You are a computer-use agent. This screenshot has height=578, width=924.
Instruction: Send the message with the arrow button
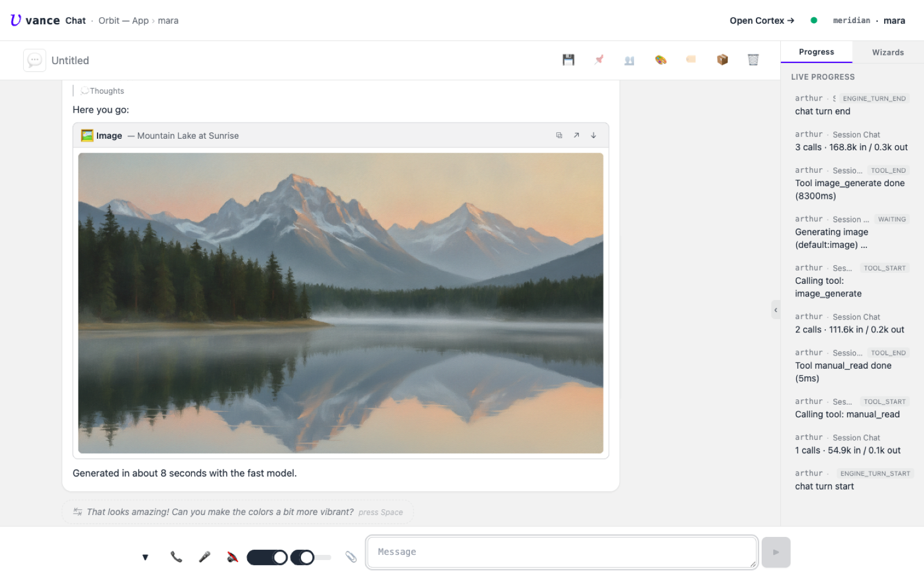click(776, 553)
